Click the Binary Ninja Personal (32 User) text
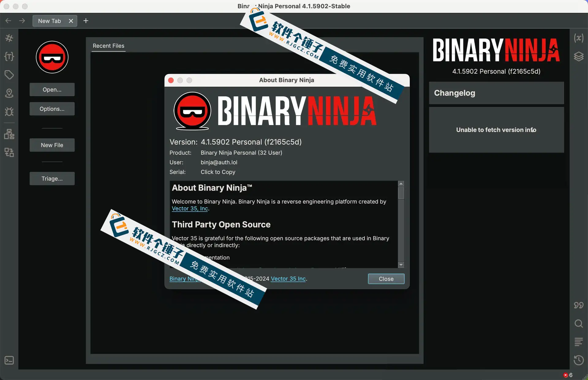Screen dimensions: 588x380 coord(241,153)
